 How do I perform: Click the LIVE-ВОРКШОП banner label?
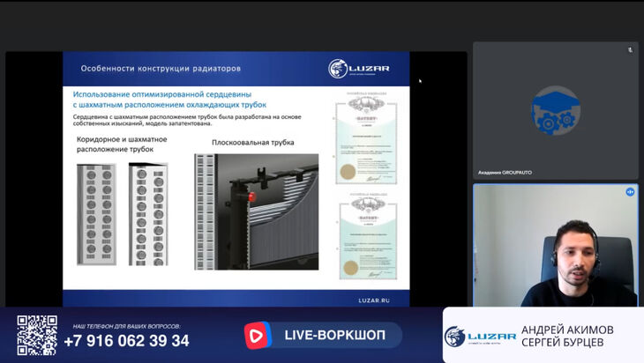click(334, 335)
